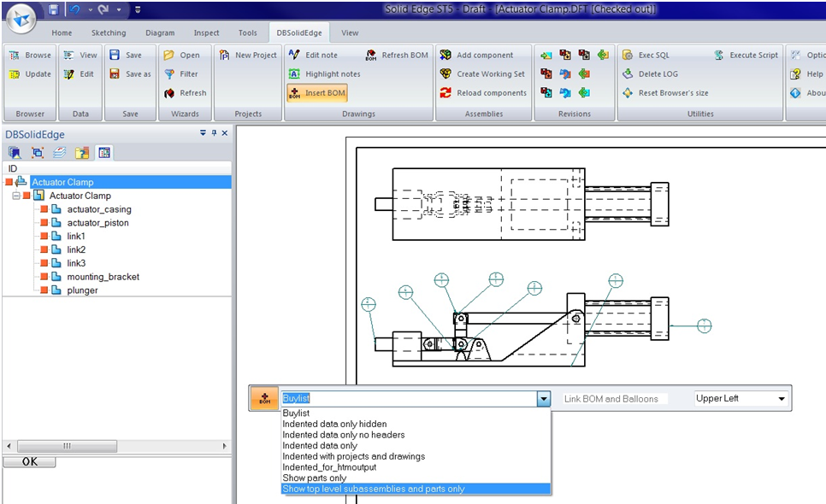Click the Undo arrow in quick access toolbar
This screenshot has width=826, height=504.
[x=74, y=9]
